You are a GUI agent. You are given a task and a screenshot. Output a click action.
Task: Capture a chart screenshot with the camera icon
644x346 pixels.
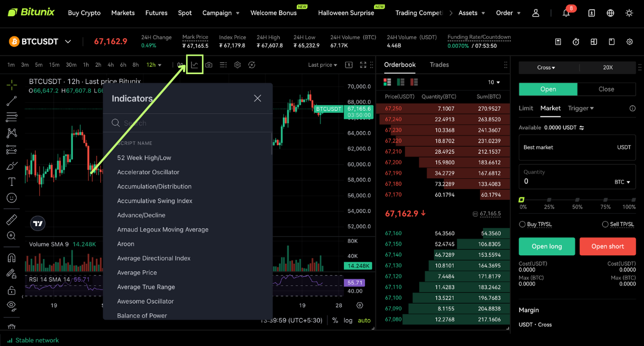click(x=210, y=64)
